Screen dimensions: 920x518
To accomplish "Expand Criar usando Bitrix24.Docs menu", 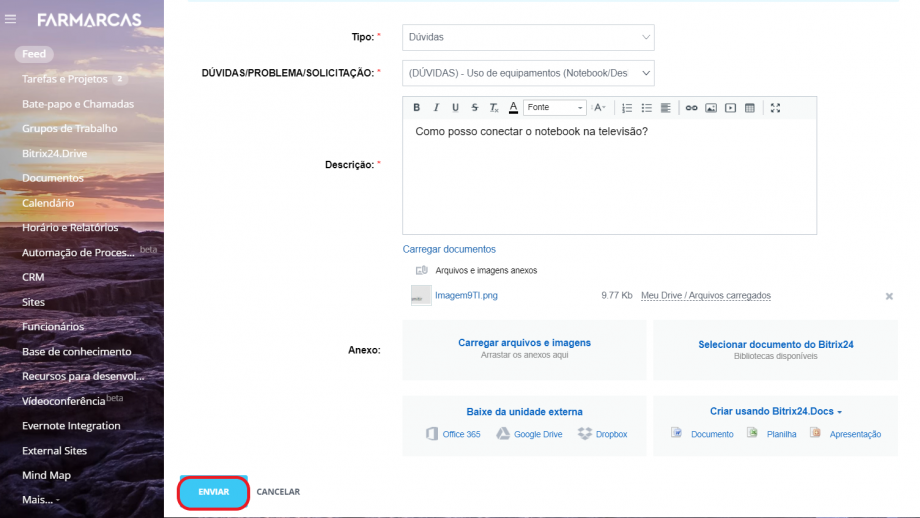I will [775, 411].
